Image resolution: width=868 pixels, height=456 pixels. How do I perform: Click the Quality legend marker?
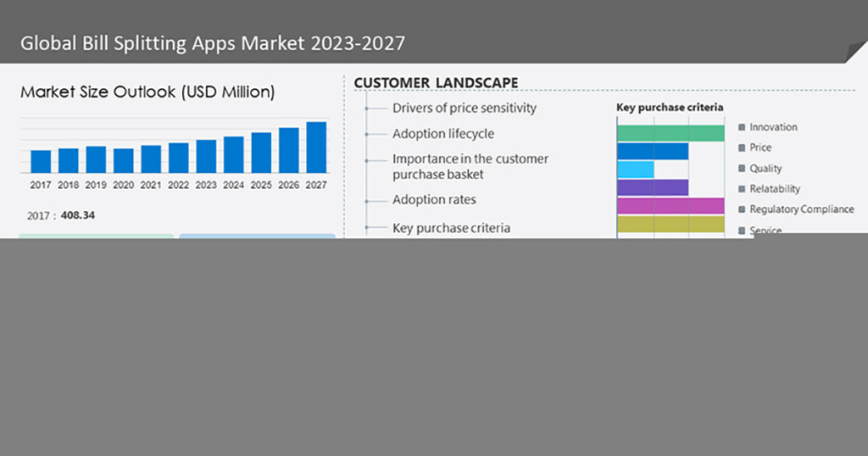742,169
